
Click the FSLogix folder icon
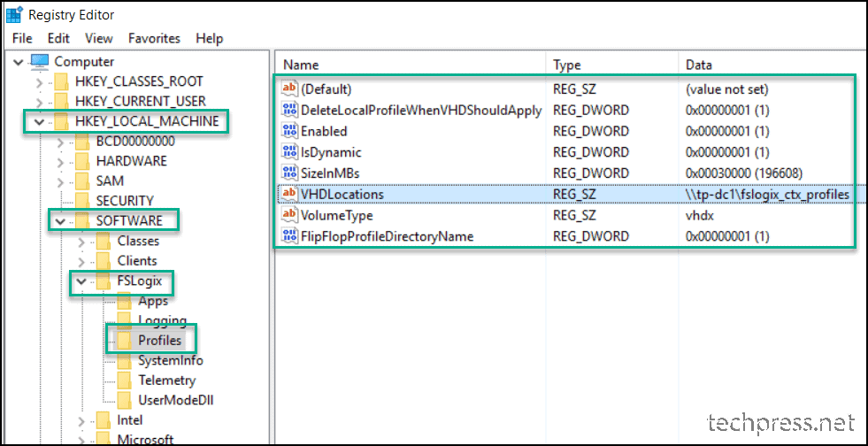(x=104, y=281)
